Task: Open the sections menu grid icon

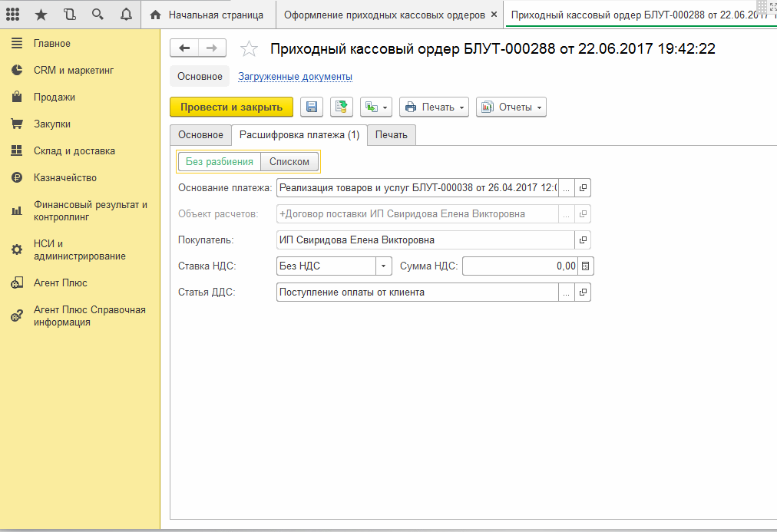Action: (13, 15)
